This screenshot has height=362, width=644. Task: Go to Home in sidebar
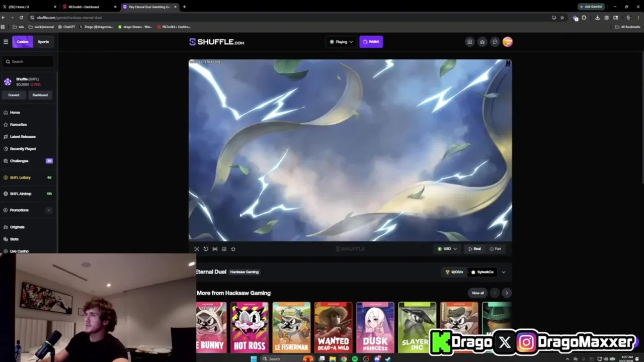click(x=15, y=113)
